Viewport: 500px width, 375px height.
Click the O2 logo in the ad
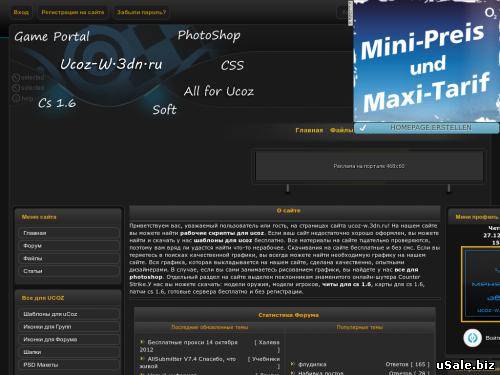coord(490,13)
